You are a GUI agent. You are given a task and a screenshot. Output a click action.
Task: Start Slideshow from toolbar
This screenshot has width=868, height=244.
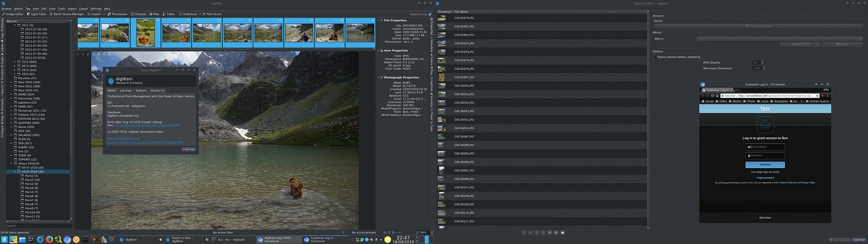tap(188, 14)
